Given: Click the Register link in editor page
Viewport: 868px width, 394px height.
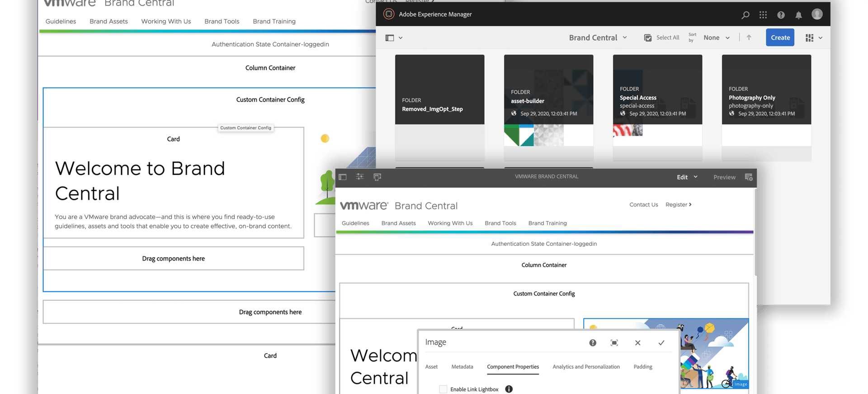Looking at the screenshot, I should [678, 204].
